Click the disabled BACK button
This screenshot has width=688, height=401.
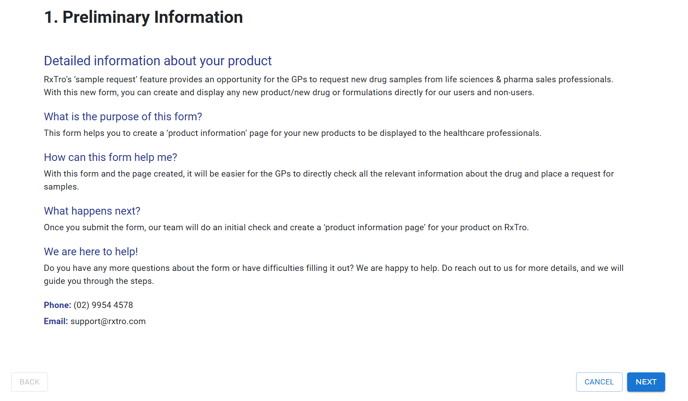(x=29, y=382)
